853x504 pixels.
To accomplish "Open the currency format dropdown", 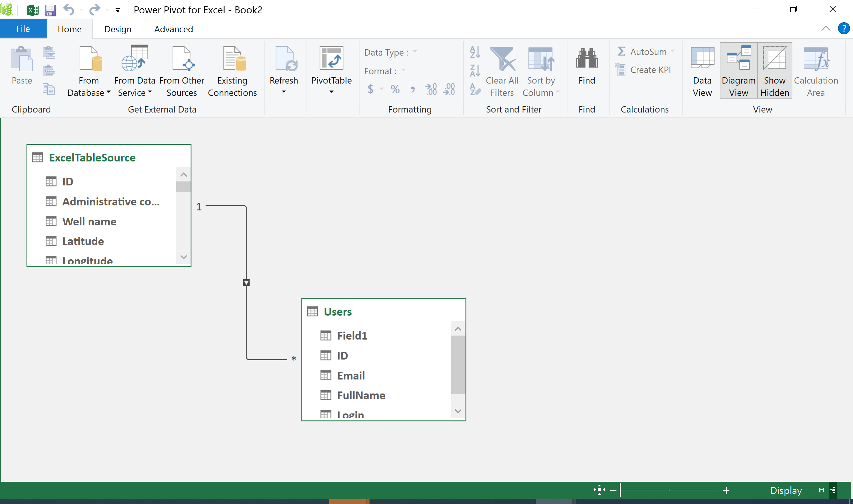I will pyautogui.click(x=382, y=89).
